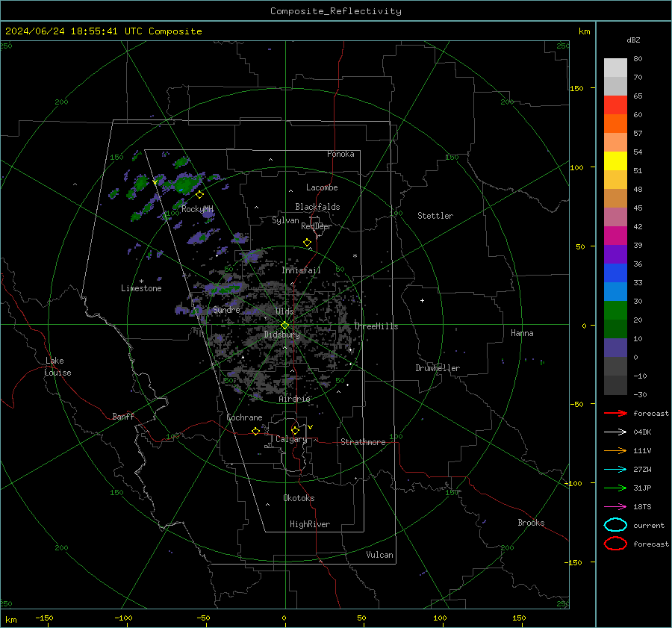This screenshot has width=672, height=628.
Task: Click the Lake Louise label
Action: [57, 367]
